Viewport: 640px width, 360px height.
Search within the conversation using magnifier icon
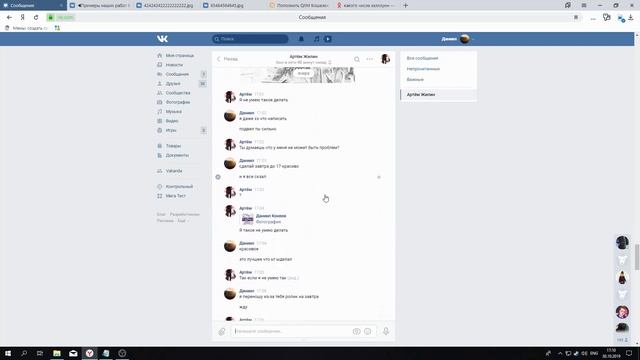coord(357,59)
